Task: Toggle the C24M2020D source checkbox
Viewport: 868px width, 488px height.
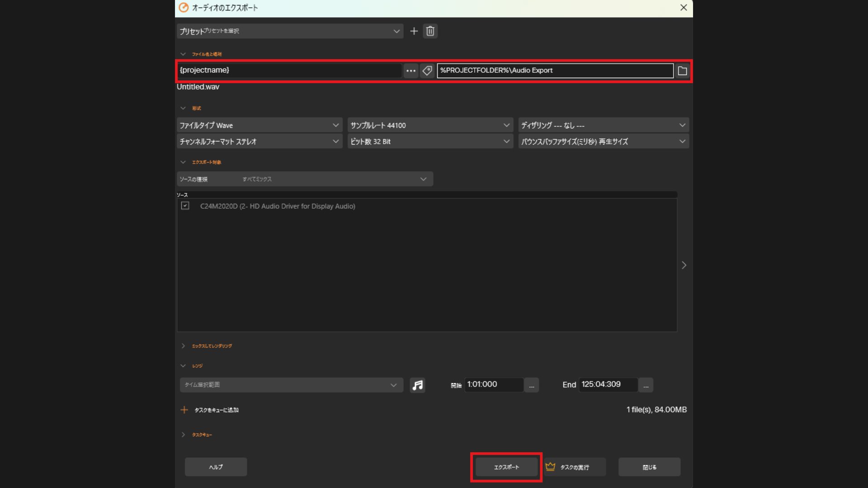Action: [x=185, y=206]
